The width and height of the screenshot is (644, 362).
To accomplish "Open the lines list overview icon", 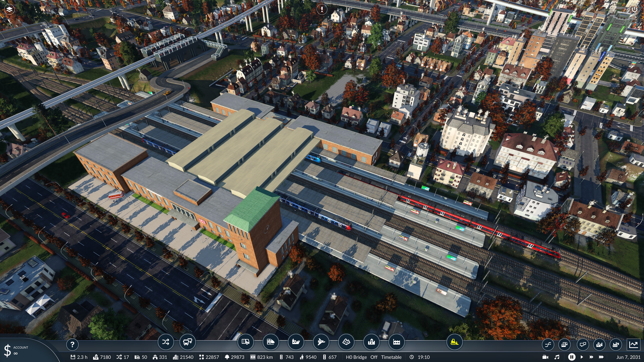I will [x=548, y=345].
